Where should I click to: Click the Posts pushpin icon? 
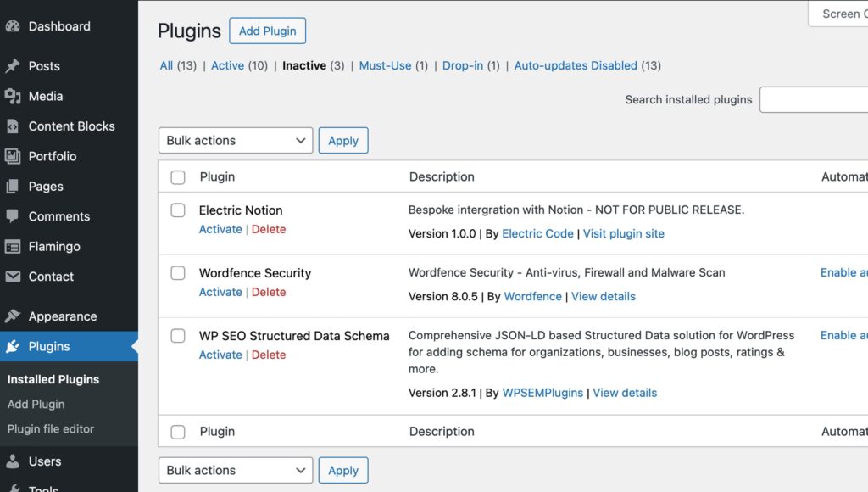(x=13, y=66)
